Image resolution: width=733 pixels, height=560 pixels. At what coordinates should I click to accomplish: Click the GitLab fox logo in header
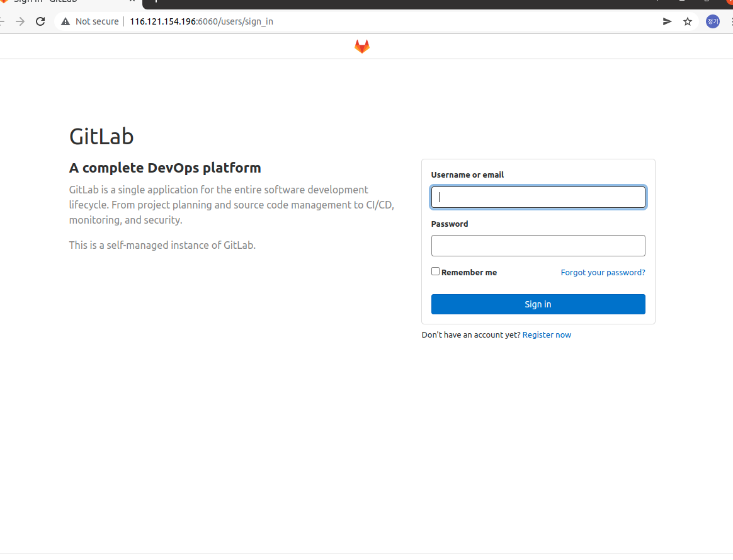362,46
